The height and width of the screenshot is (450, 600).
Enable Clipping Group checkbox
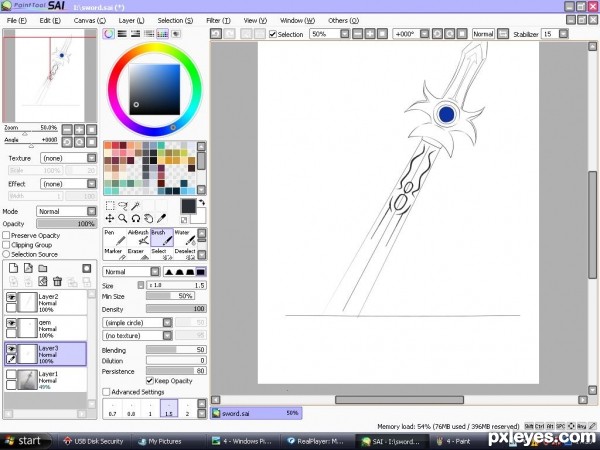pyautogui.click(x=7, y=245)
